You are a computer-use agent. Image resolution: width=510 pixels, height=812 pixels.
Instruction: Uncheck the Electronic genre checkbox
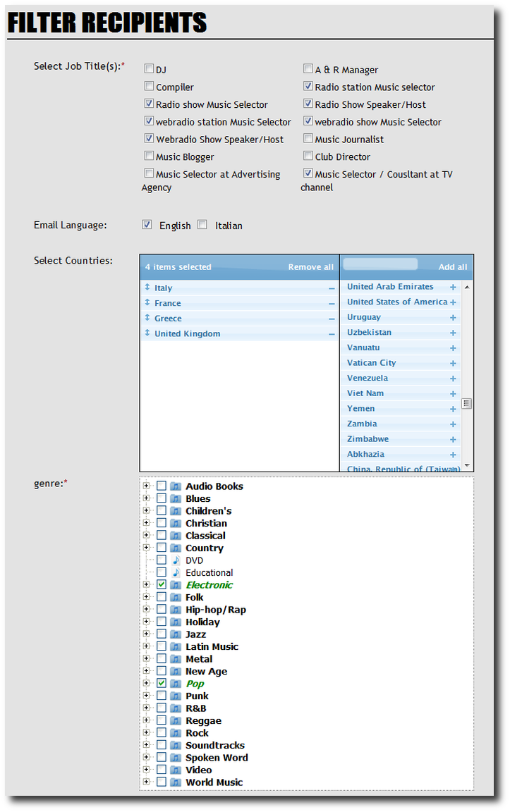tap(162, 585)
